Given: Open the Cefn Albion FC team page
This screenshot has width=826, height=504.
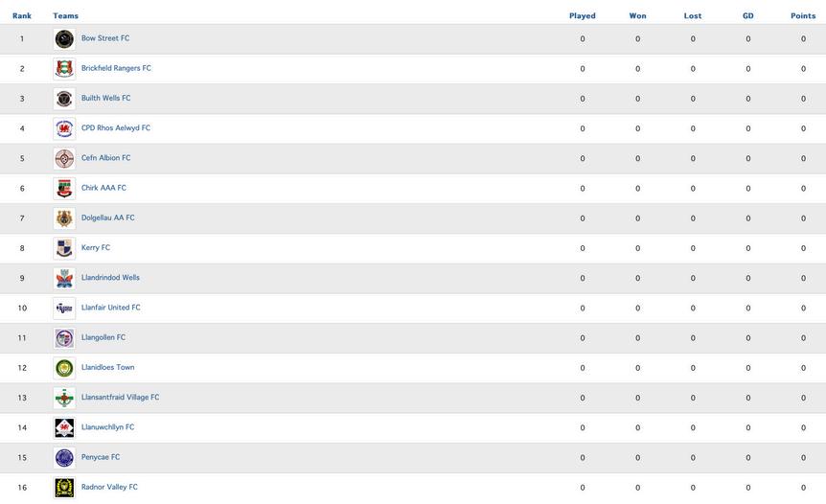Looking at the screenshot, I should click(x=105, y=157).
